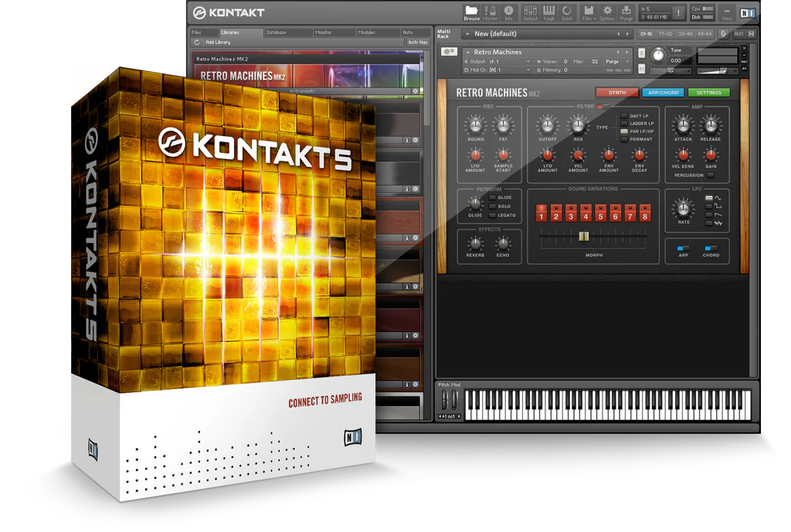Click the NI logo icon
This screenshot has width=791, height=532.
click(748, 14)
